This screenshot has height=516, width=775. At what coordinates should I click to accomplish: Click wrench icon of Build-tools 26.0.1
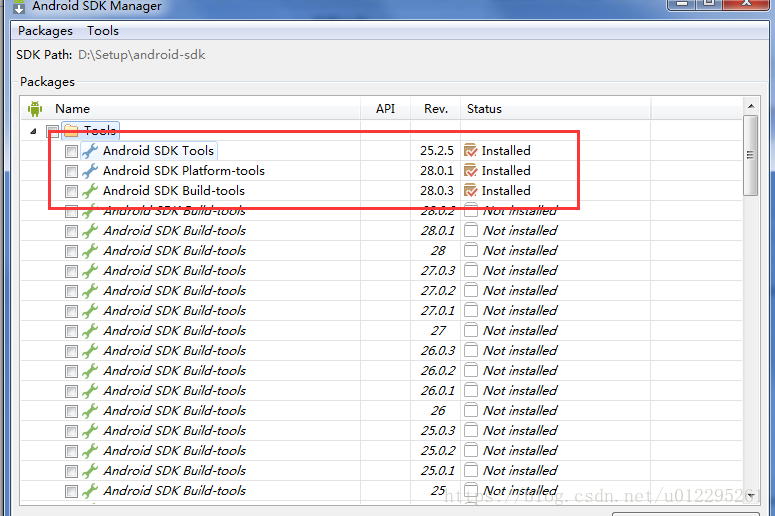point(90,390)
